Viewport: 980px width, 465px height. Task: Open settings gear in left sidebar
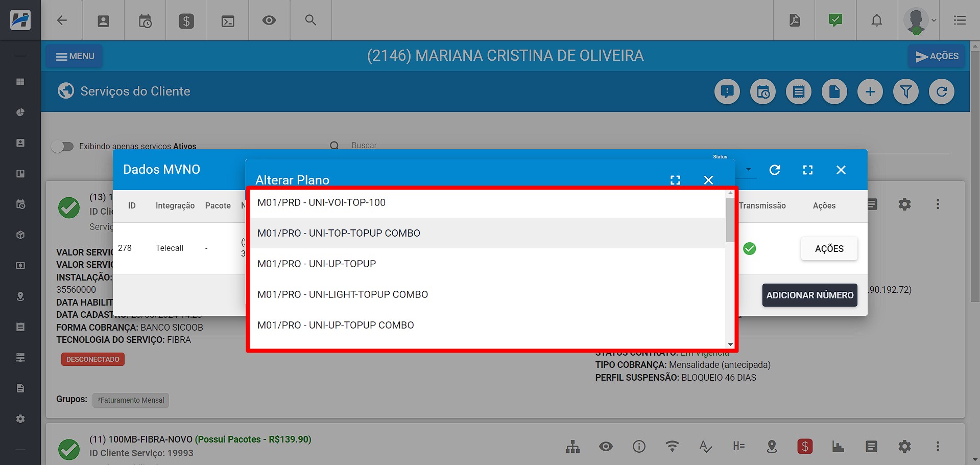click(x=20, y=419)
